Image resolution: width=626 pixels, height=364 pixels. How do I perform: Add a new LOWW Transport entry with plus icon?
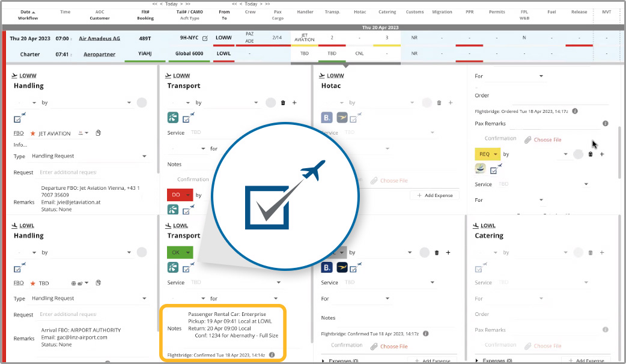coord(294,103)
